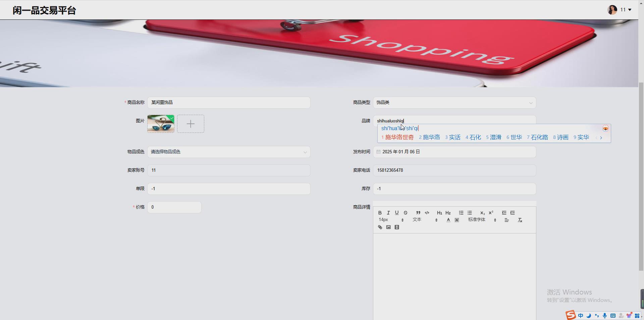Toggle italic formatting in the editor
Image resolution: width=644 pixels, height=320 pixels.
click(388, 213)
